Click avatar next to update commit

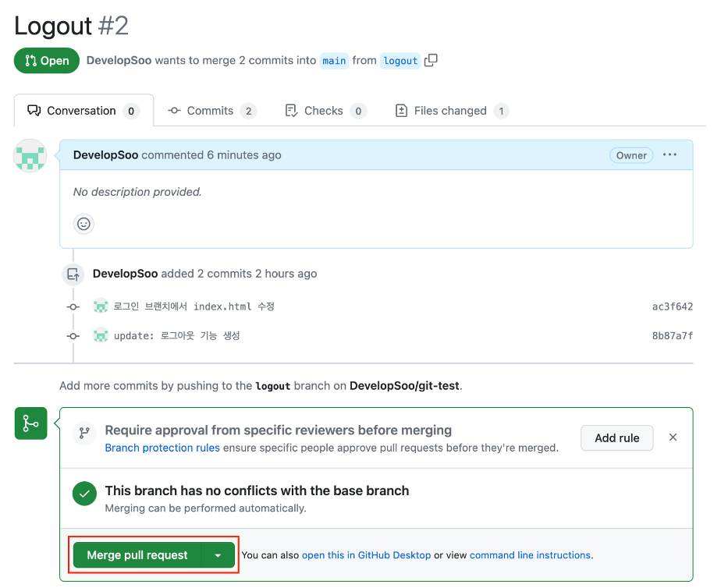101,335
